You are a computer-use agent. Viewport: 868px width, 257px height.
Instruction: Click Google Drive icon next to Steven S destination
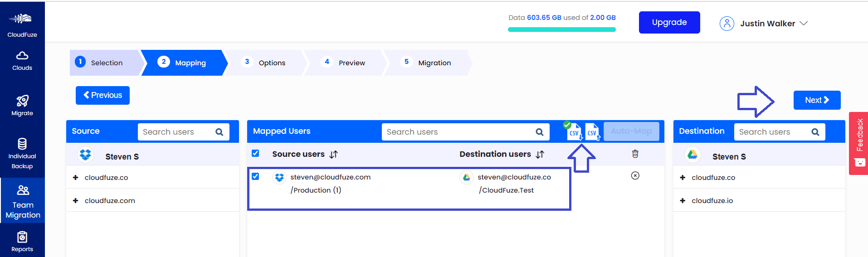click(x=692, y=155)
